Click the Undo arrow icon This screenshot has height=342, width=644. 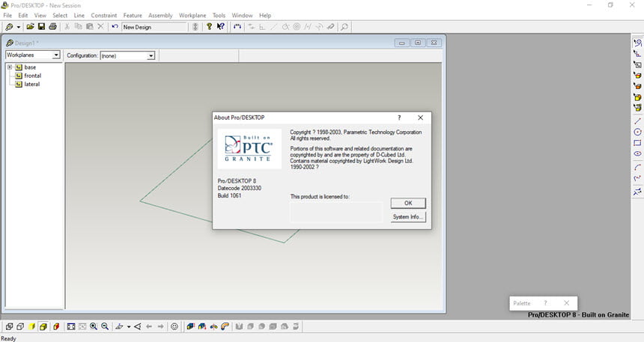coord(115,27)
